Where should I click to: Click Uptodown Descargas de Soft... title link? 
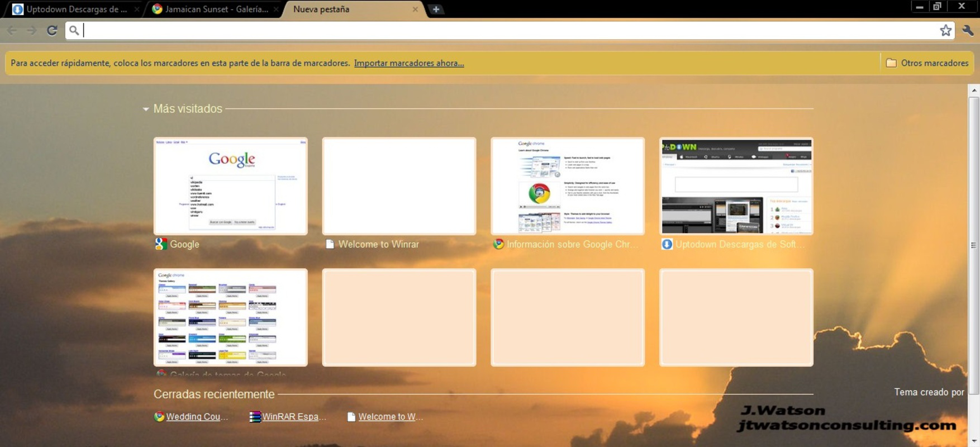click(x=740, y=244)
